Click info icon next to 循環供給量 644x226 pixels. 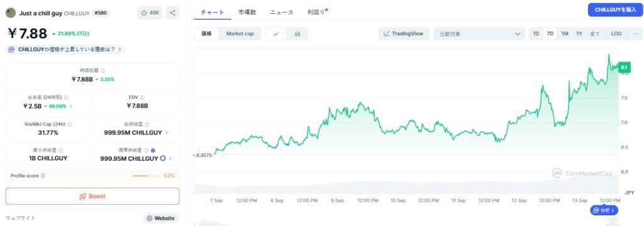(146, 151)
